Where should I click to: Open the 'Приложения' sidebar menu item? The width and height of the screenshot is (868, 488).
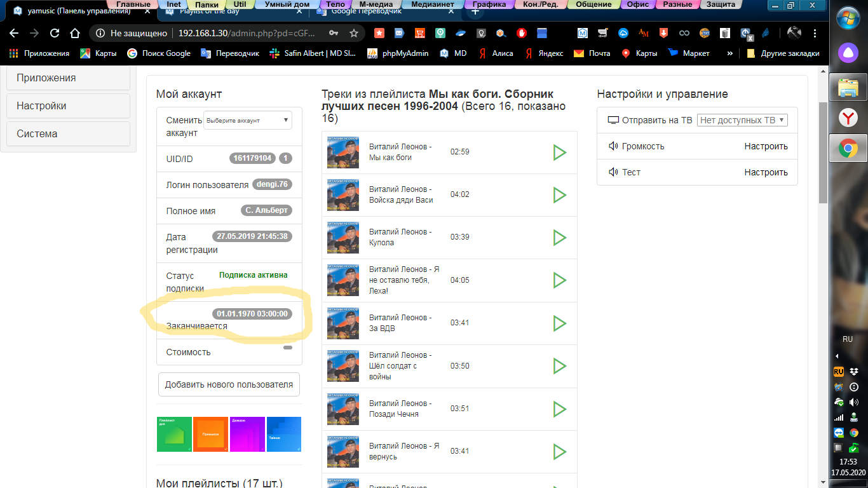tap(69, 78)
